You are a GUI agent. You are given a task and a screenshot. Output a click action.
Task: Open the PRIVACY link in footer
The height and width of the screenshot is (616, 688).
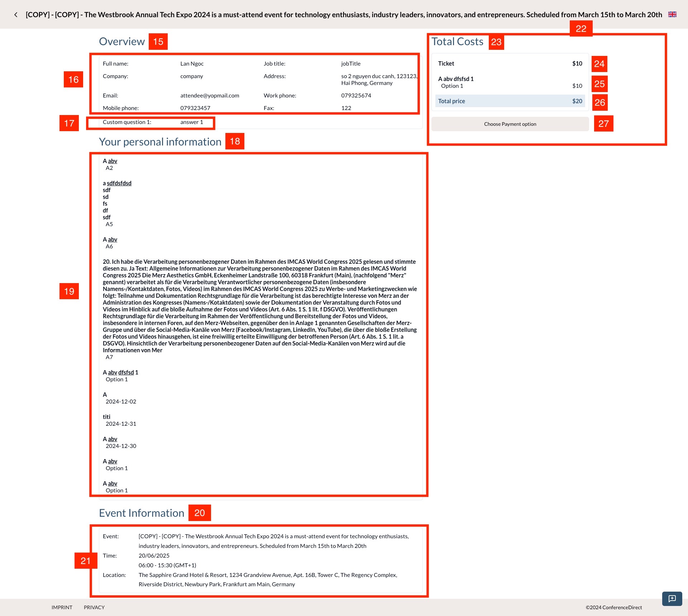point(94,607)
